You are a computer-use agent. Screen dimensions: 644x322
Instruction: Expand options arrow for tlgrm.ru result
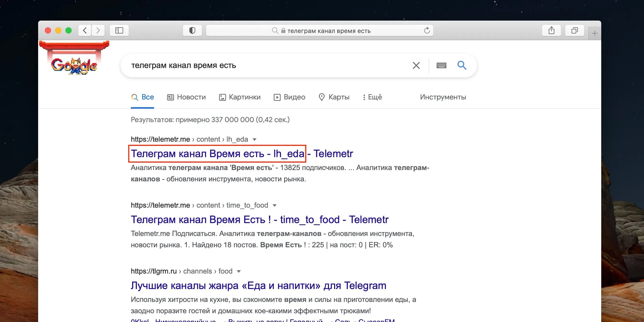[x=239, y=272]
